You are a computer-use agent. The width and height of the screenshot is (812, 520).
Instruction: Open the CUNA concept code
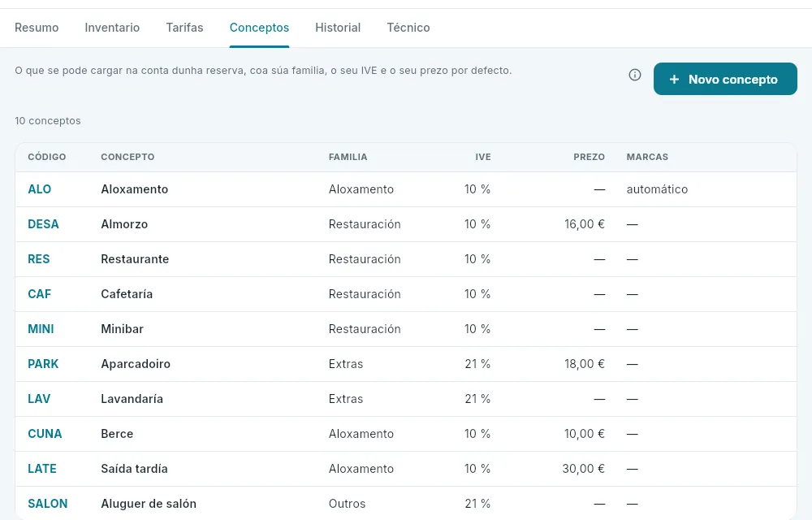click(45, 434)
